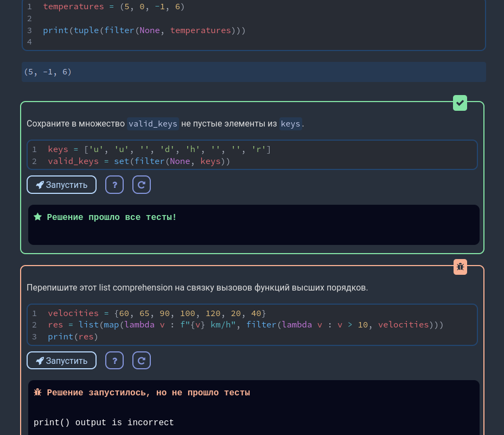This screenshot has width=504, height=435.
Task: Click into the velocities code editor
Action: coord(252,325)
